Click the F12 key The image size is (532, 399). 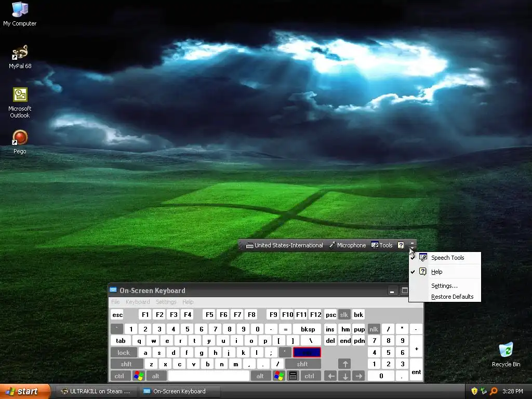point(315,314)
